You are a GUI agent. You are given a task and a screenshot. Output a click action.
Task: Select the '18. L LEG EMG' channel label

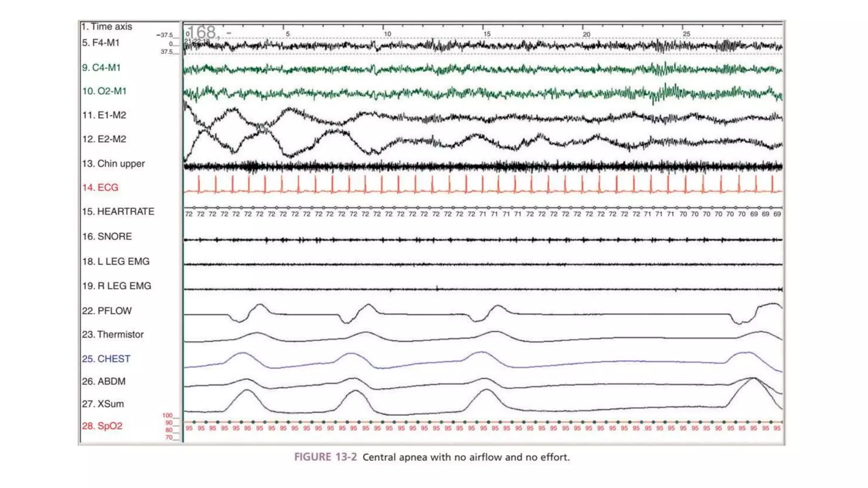click(116, 261)
